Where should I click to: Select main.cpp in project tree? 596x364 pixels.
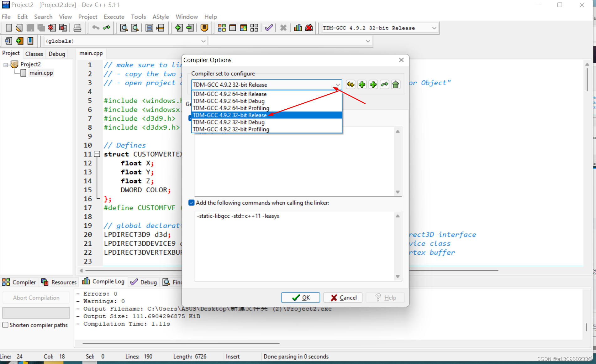[x=41, y=73]
